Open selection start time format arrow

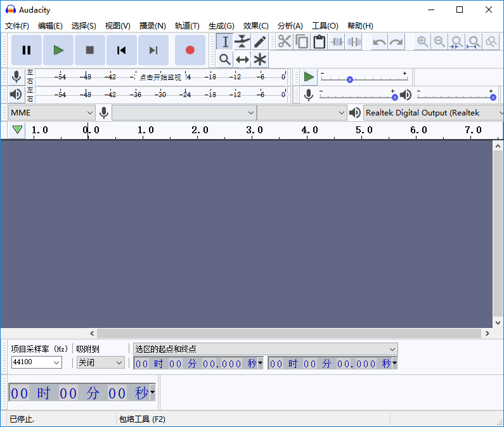click(x=260, y=364)
